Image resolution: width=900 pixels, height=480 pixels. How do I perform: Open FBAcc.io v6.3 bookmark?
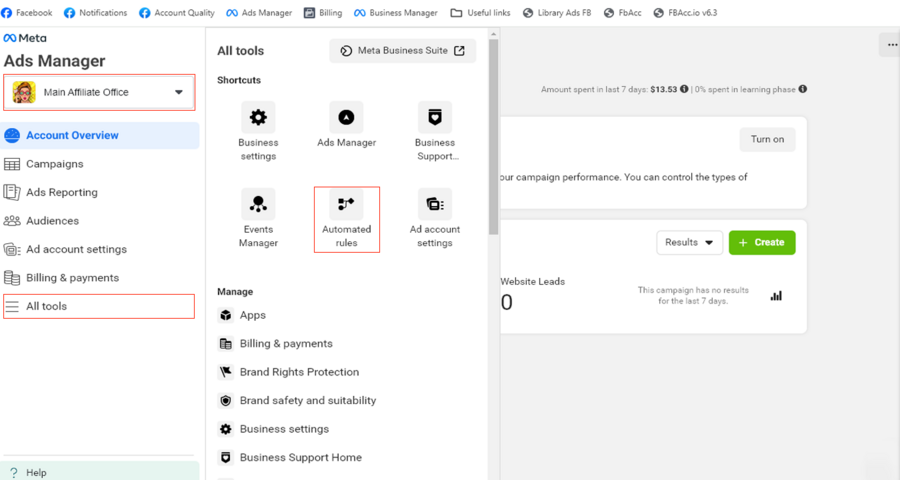685,13
